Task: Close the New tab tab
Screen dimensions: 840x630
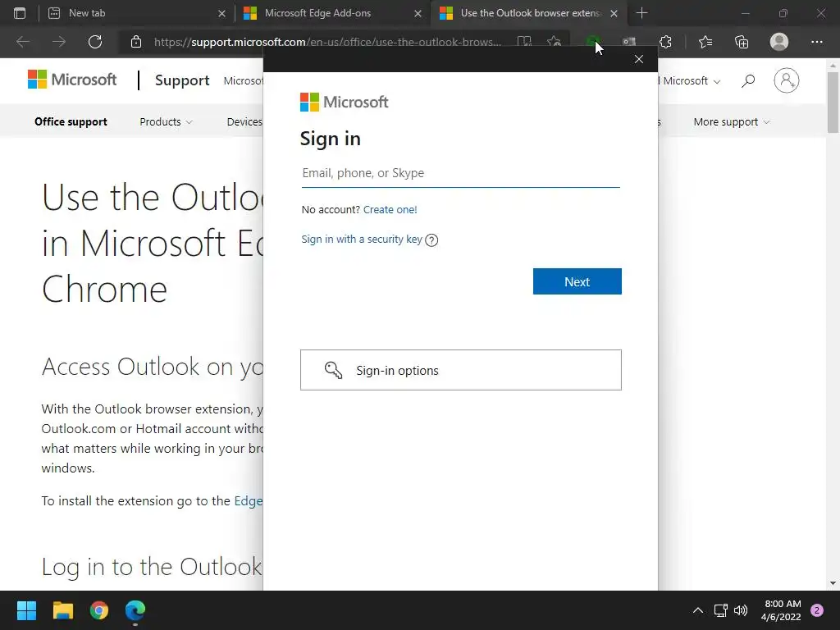Action: (x=221, y=13)
